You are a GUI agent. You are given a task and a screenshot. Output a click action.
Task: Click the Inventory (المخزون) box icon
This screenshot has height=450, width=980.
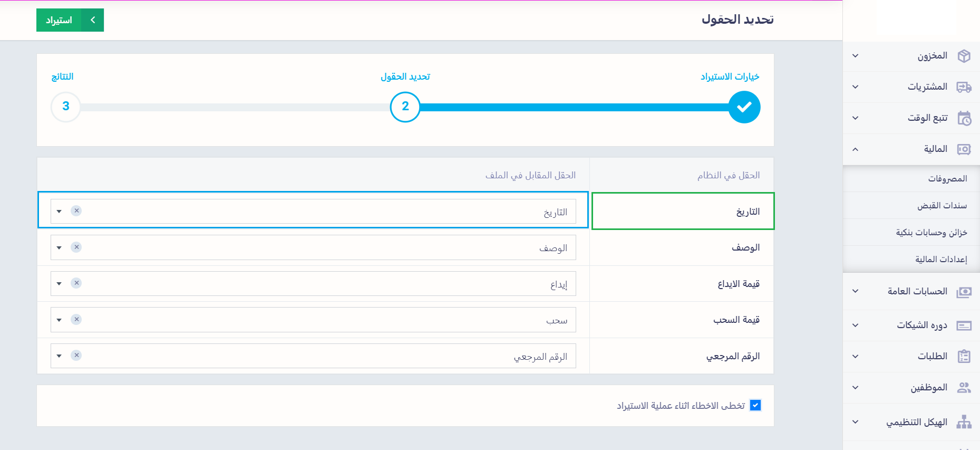(x=964, y=56)
